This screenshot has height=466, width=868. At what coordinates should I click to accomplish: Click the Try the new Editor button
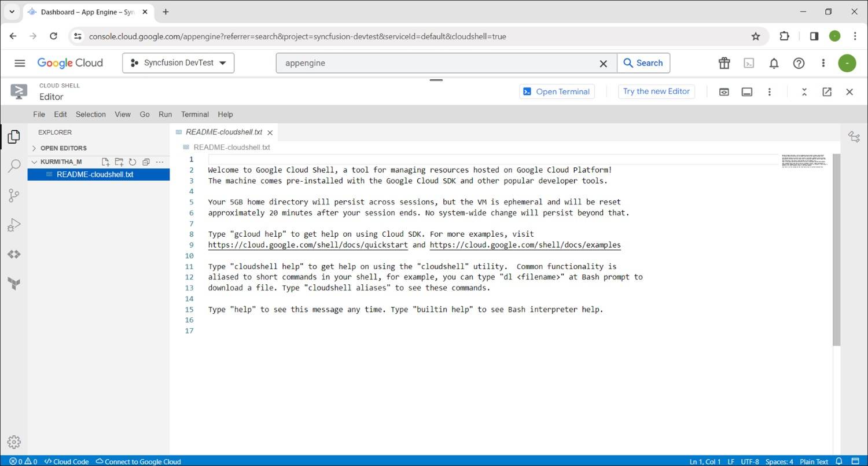[656, 91]
